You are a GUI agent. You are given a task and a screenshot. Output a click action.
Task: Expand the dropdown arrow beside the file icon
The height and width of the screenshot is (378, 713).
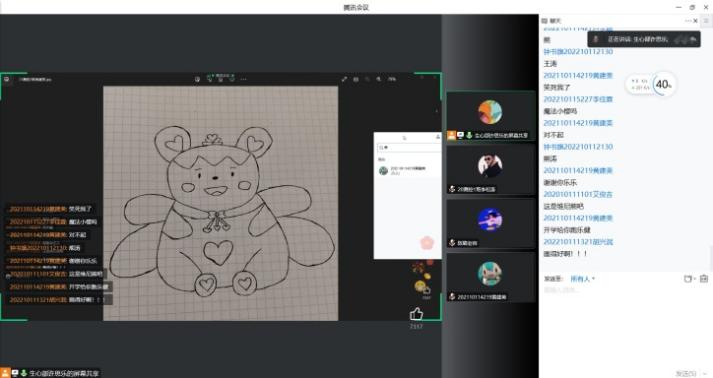coord(694,279)
